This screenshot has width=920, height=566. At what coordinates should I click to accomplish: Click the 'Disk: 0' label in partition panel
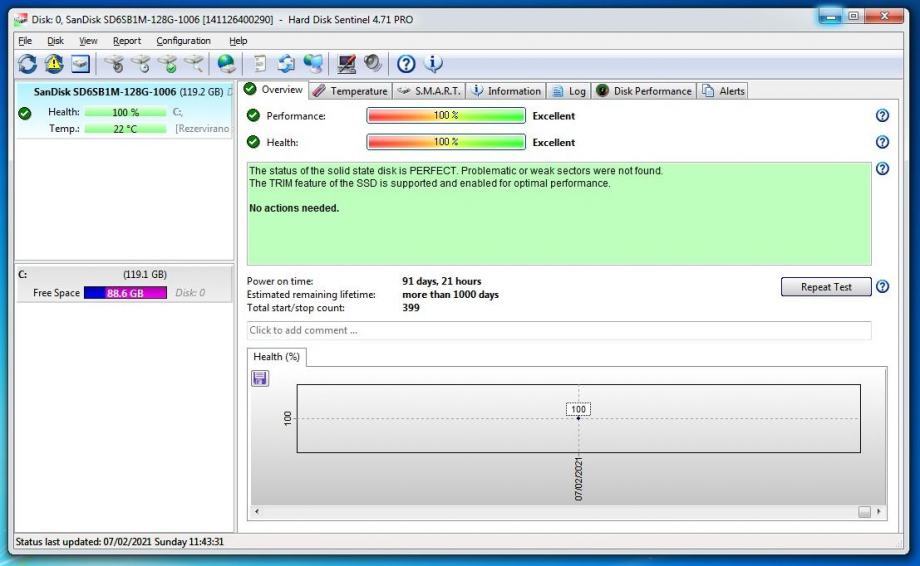(190, 293)
